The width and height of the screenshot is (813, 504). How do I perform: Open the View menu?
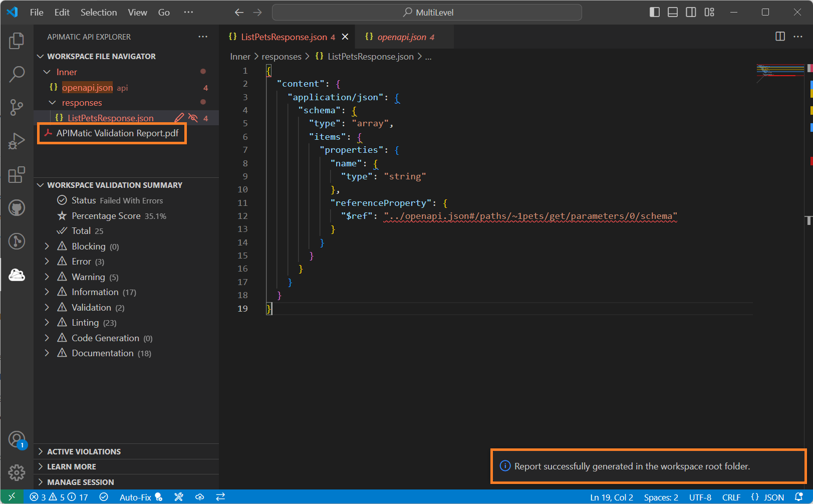click(137, 13)
